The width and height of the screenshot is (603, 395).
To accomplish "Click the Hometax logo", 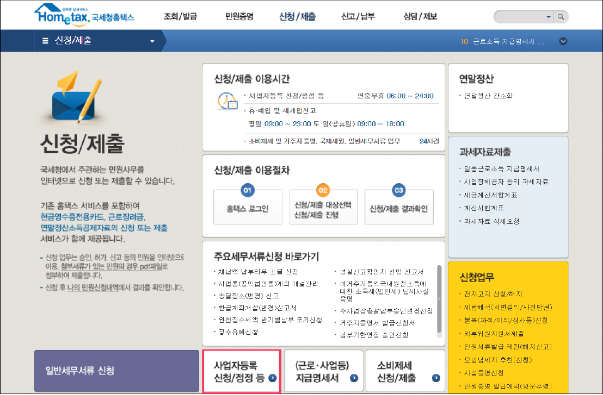I will 84,15.
